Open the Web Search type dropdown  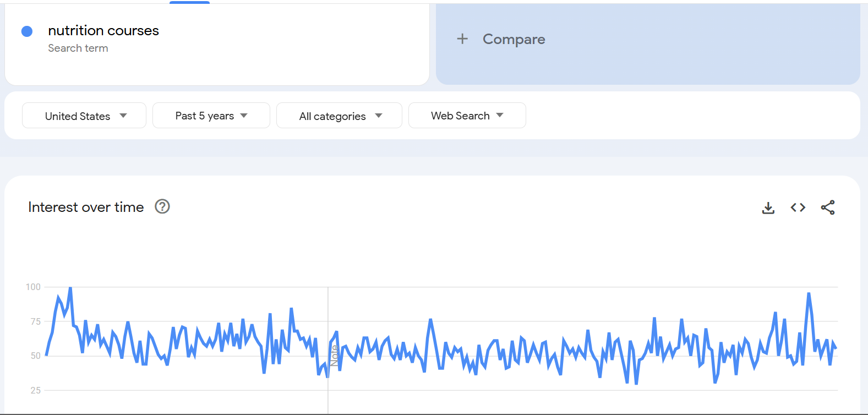467,116
